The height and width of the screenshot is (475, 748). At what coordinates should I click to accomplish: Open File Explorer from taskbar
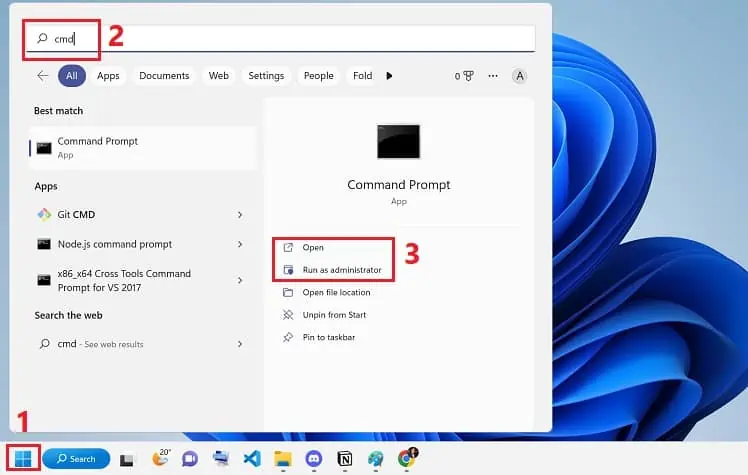(283, 458)
